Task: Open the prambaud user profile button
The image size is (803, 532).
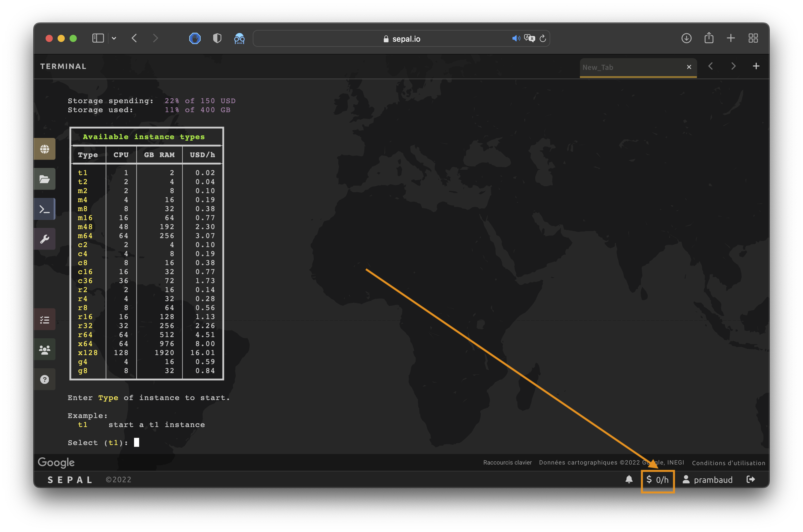Action: pyautogui.click(x=708, y=480)
